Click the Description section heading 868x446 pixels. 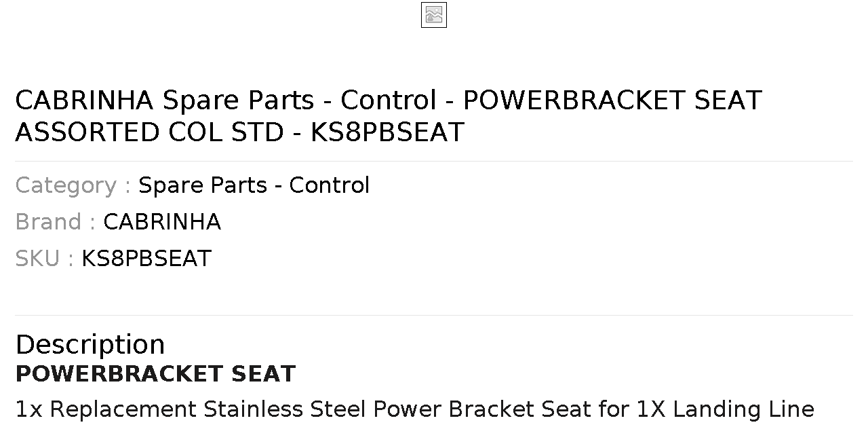pos(90,344)
